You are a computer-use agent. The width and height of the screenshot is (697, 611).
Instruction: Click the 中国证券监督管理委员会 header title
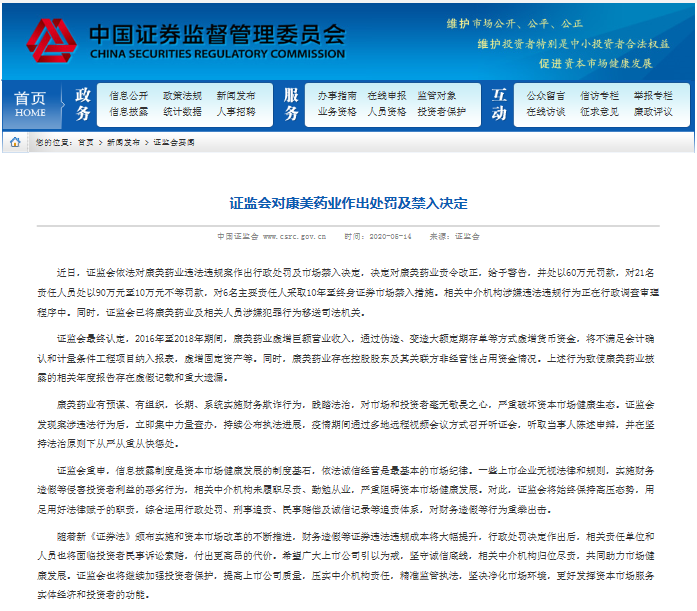click(217, 34)
